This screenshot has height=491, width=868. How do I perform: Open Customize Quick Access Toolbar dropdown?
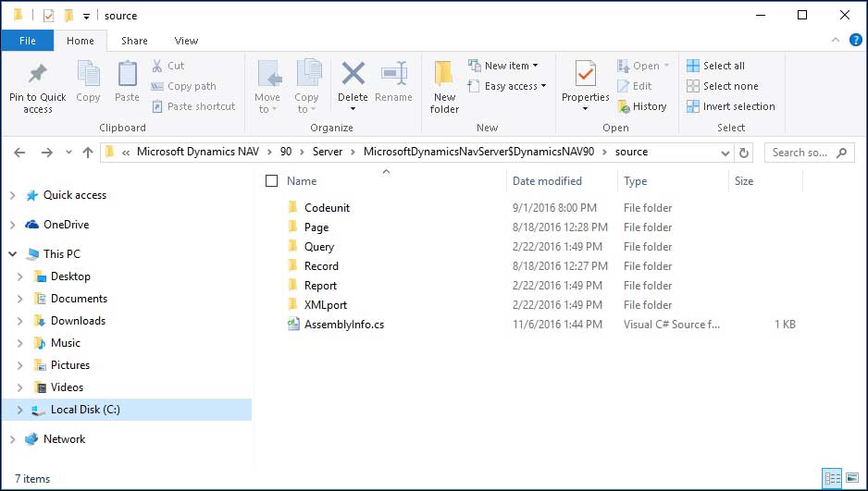pyautogui.click(x=86, y=17)
